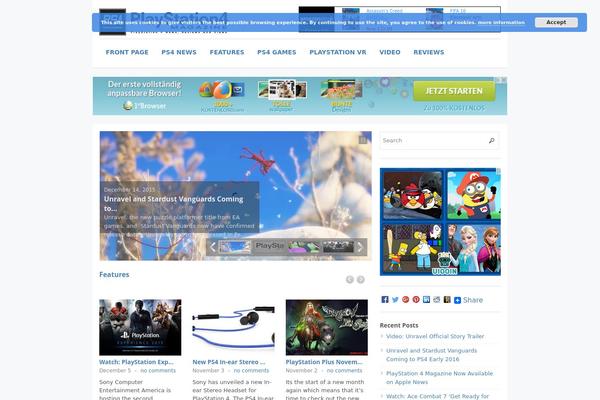This screenshot has width=600, height=400.
Task: Click the Mario minion game ad tile
Action: [x=474, y=195]
